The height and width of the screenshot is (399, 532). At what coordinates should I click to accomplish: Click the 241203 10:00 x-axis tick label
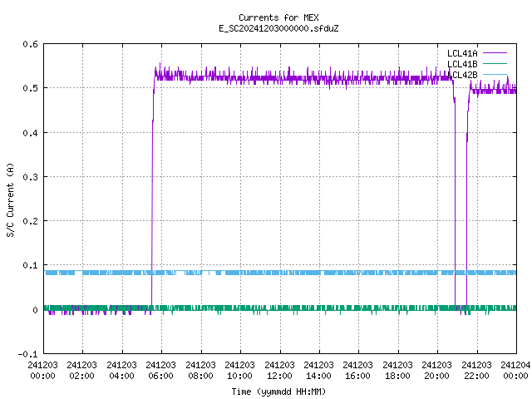(239, 371)
